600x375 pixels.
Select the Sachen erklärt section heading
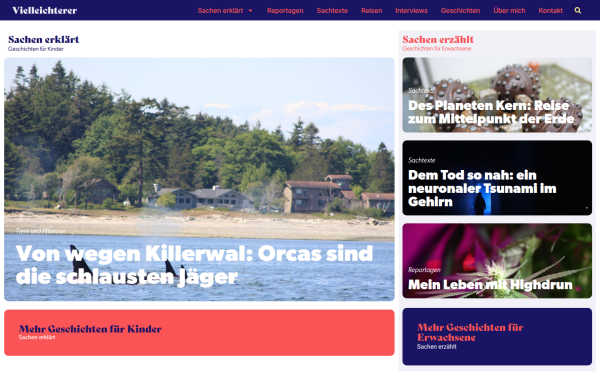[44, 39]
